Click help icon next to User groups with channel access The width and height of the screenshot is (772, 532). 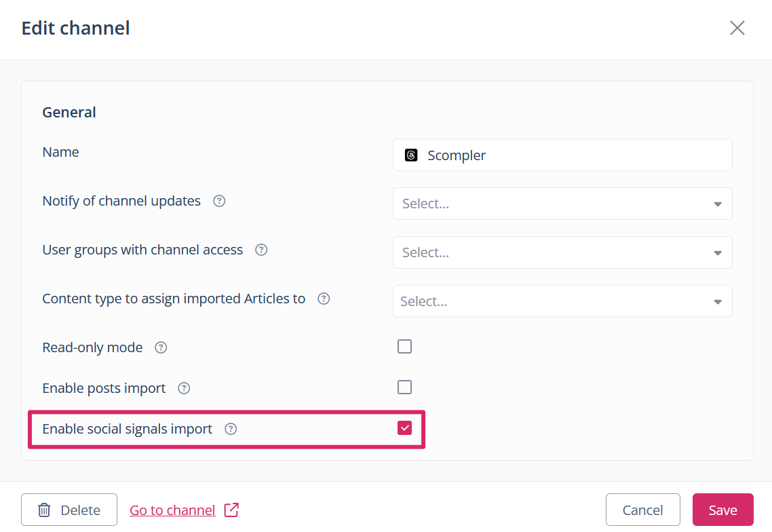[261, 250]
